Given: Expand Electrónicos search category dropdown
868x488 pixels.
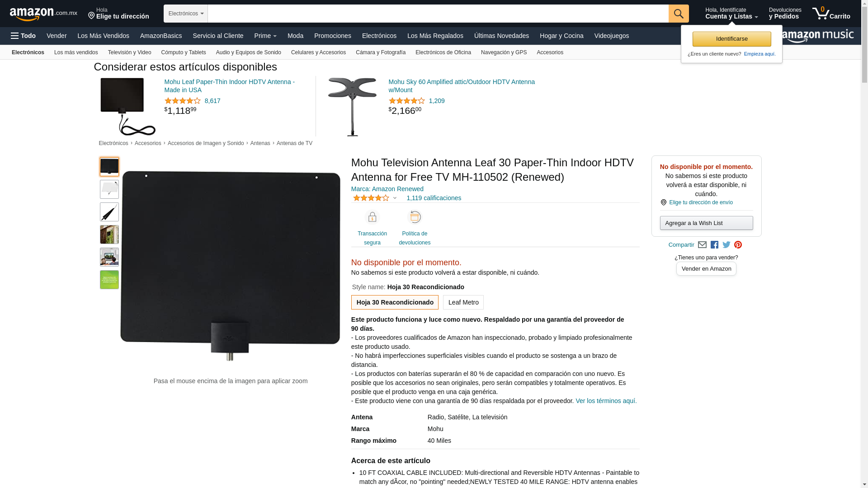Looking at the screenshot, I should (x=186, y=14).
